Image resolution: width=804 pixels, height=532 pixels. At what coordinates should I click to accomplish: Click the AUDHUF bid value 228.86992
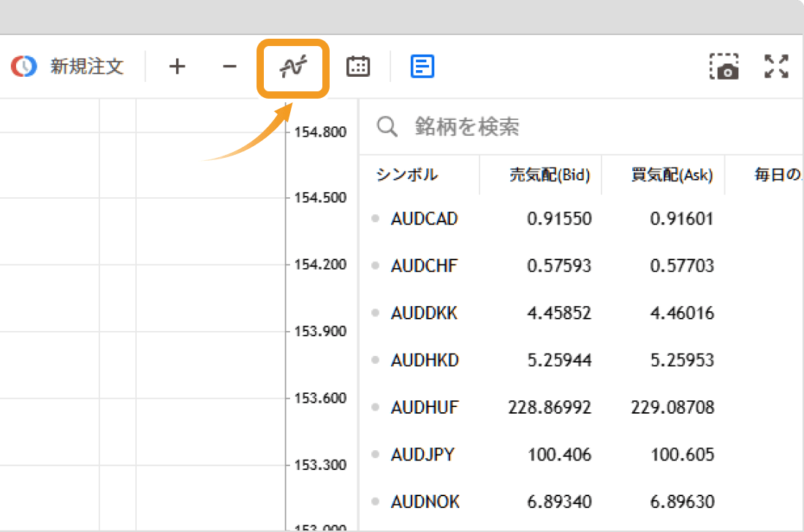click(550, 408)
